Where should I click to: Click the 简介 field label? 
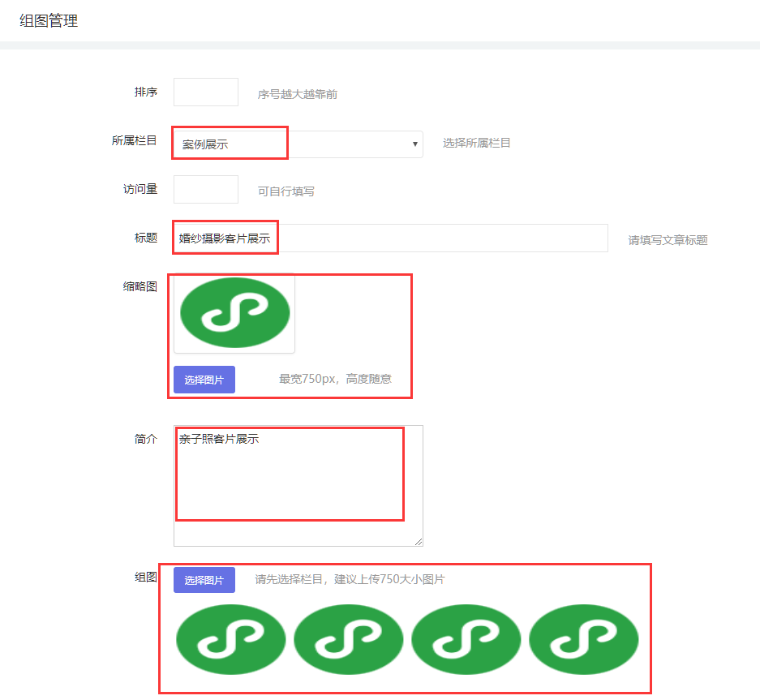tap(146, 439)
